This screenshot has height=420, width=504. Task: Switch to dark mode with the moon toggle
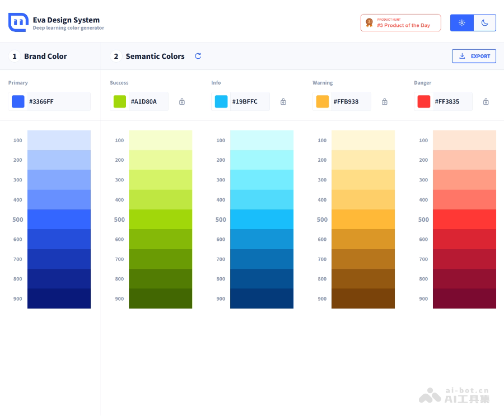click(x=484, y=22)
